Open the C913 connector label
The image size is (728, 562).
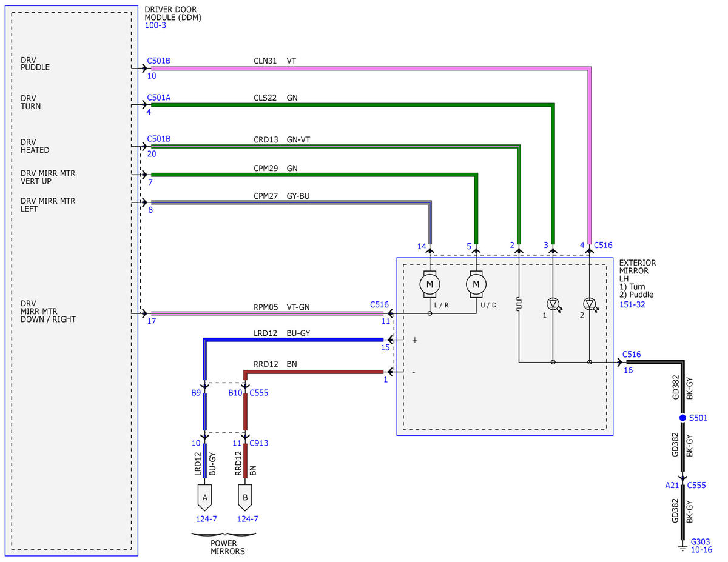(259, 443)
